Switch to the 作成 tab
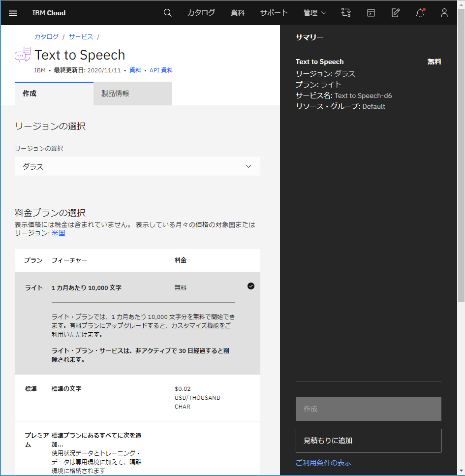The height and width of the screenshot is (476, 465). 54,94
